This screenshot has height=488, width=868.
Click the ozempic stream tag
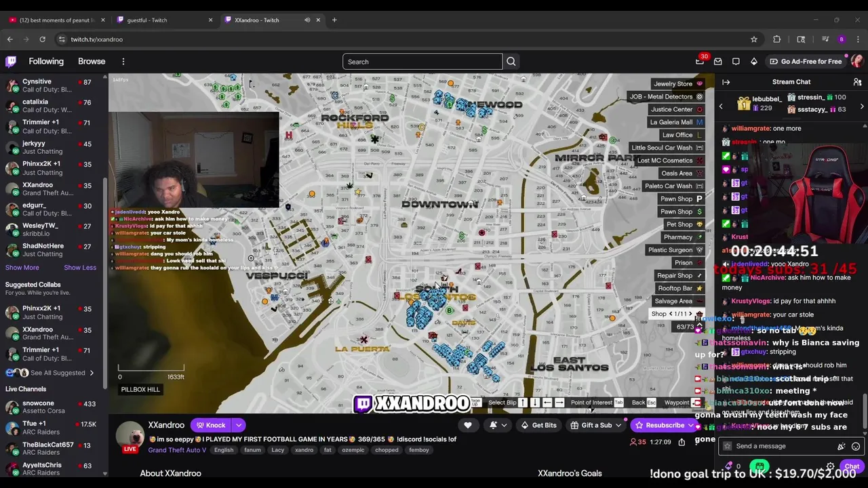(353, 450)
